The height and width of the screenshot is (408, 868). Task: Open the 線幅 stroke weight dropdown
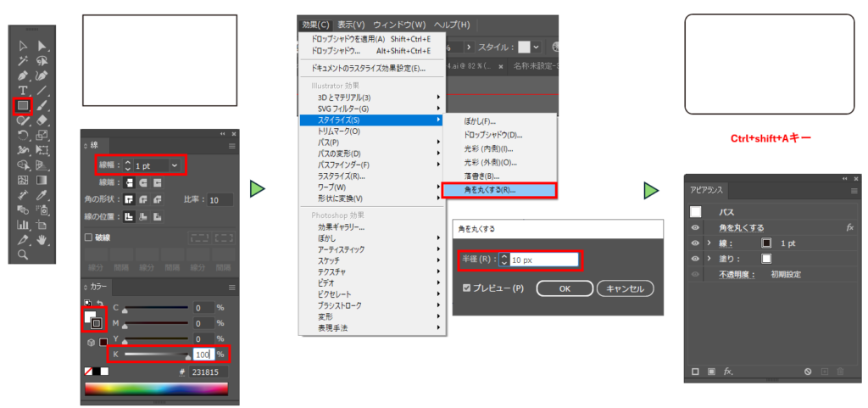(x=175, y=165)
